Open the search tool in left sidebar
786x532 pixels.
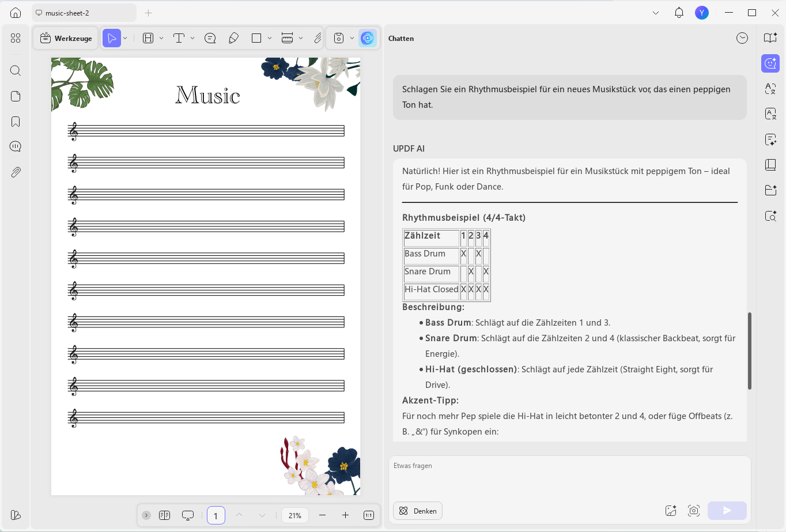(x=16, y=70)
